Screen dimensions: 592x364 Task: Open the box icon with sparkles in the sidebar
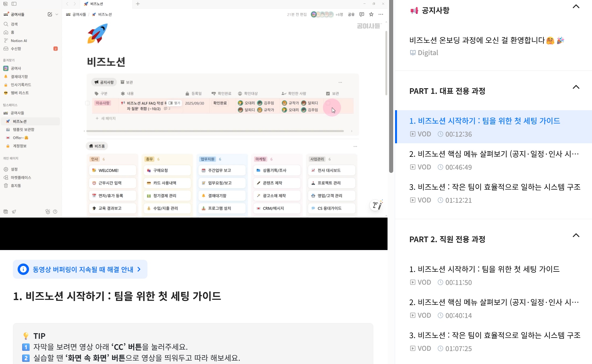coord(48,212)
